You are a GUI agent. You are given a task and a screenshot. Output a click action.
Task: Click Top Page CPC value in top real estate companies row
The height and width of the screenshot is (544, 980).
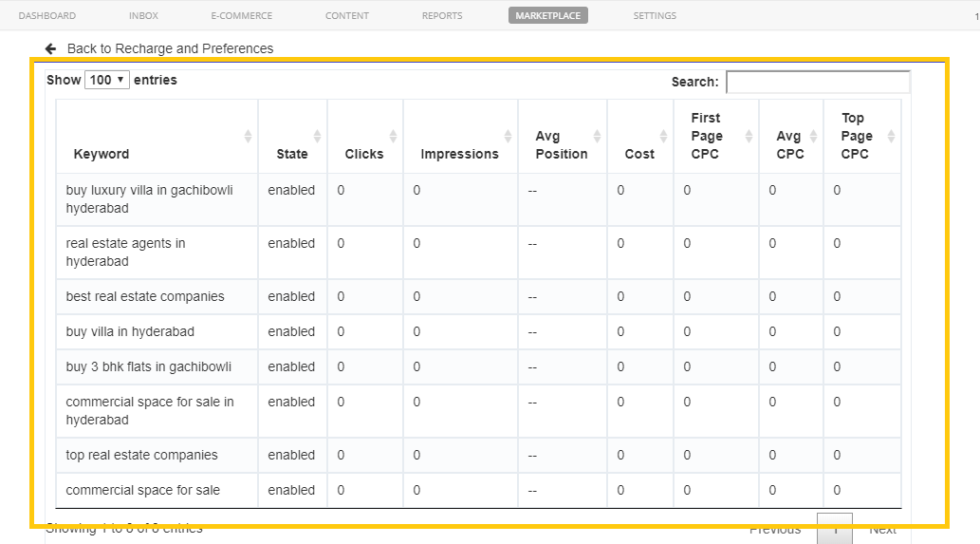tap(837, 455)
